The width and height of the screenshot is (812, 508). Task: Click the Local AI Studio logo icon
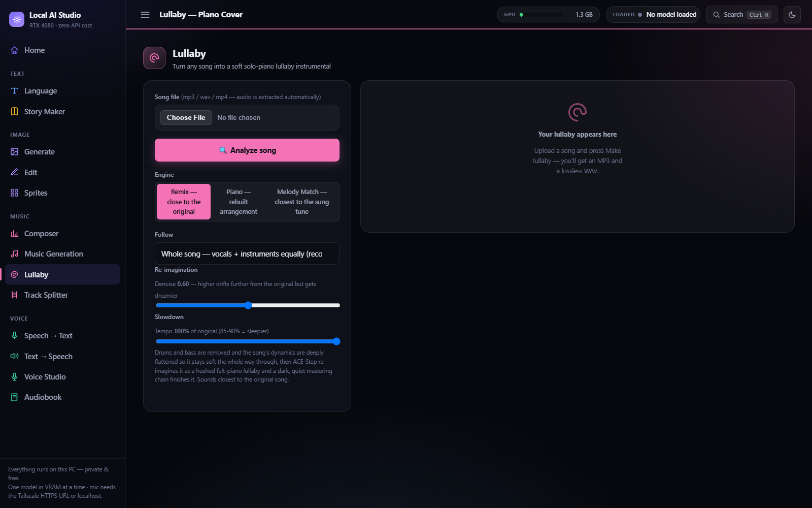[x=17, y=19]
